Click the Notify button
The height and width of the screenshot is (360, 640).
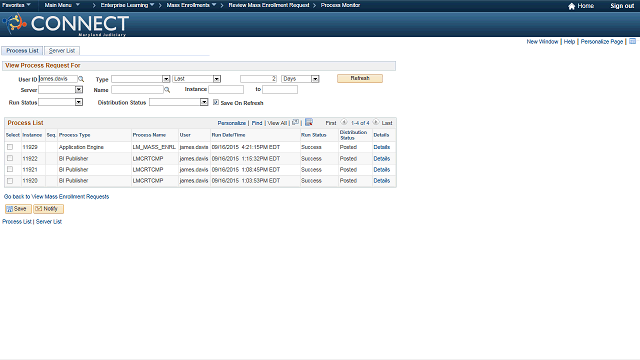48,209
